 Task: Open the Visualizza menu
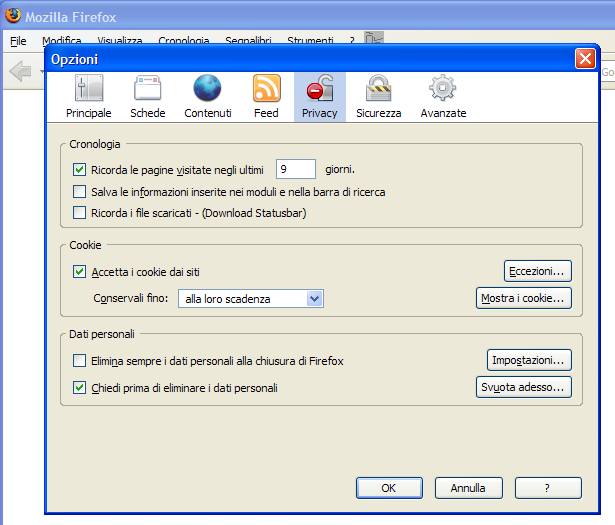[x=120, y=40]
